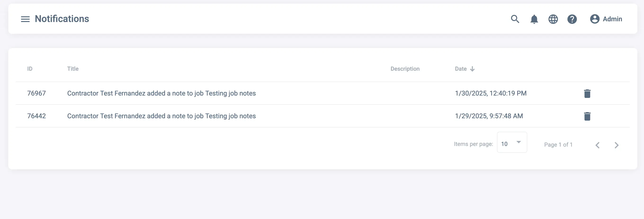644x219 pixels.
Task: Delete notification 76967 with trash icon
Action: pyautogui.click(x=587, y=93)
